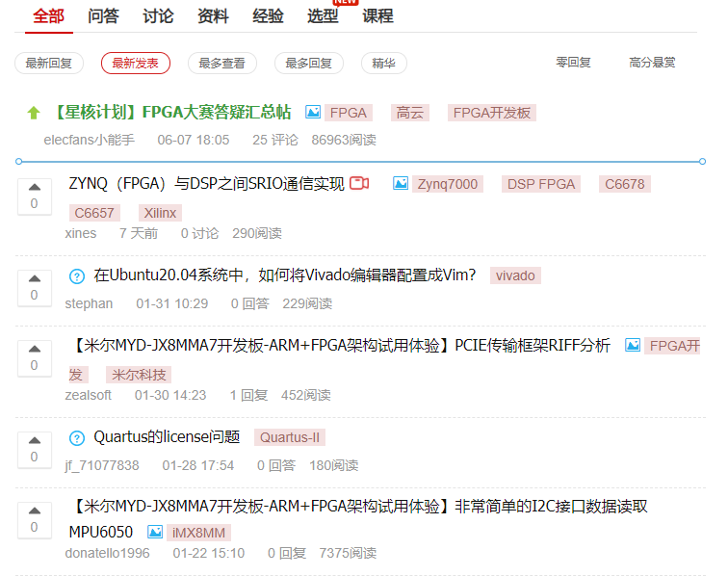Click the vivado tag
This screenshot has width=728, height=576.
click(515, 275)
